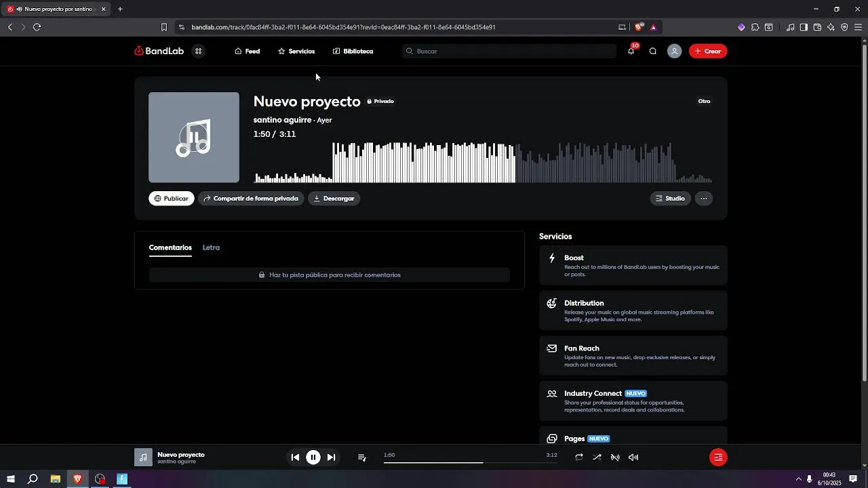The image size is (868, 488).
Task: Open the browser media control music-note icon
Action: click(790, 27)
